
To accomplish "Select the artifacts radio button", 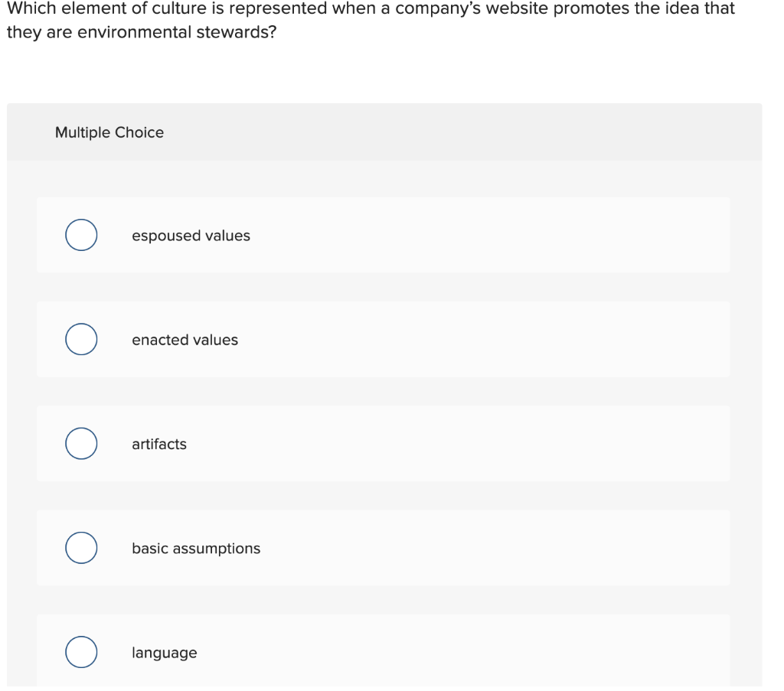I will click(x=80, y=443).
